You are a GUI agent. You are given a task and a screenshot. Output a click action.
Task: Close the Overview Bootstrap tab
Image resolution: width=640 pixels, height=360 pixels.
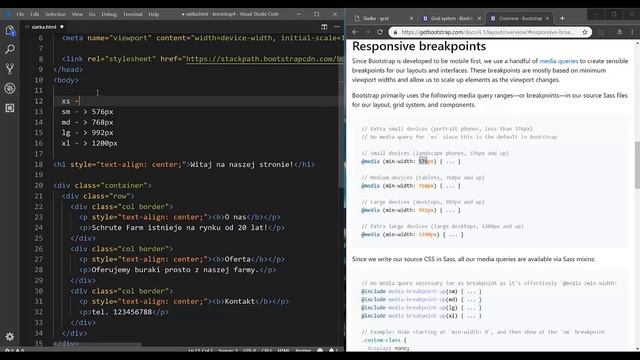pyautogui.click(x=547, y=18)
